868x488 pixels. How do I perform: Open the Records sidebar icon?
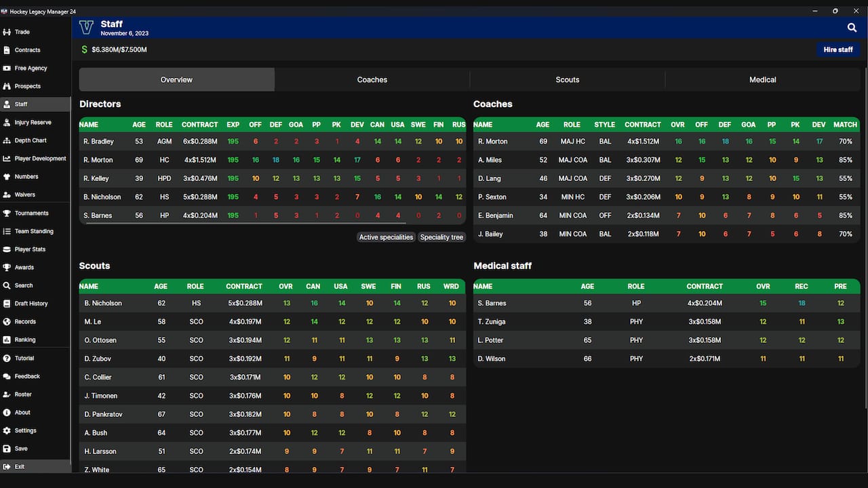click(7, 322)
